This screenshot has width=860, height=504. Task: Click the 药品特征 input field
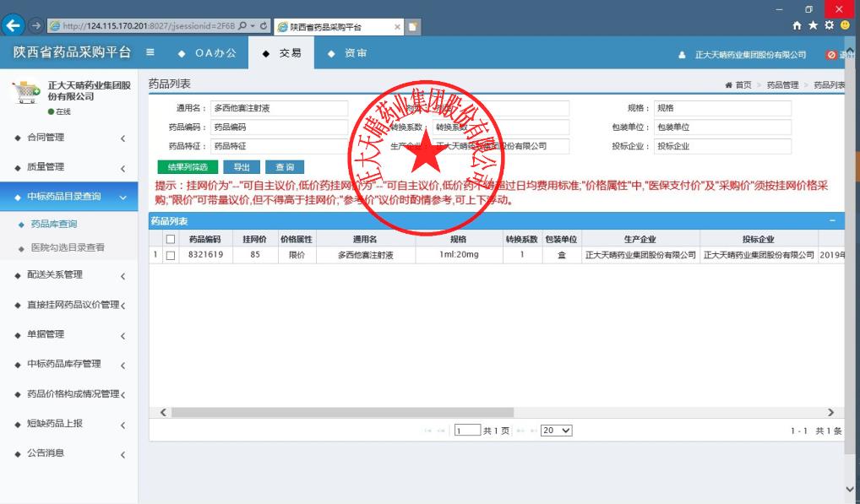tap(279, 146)
